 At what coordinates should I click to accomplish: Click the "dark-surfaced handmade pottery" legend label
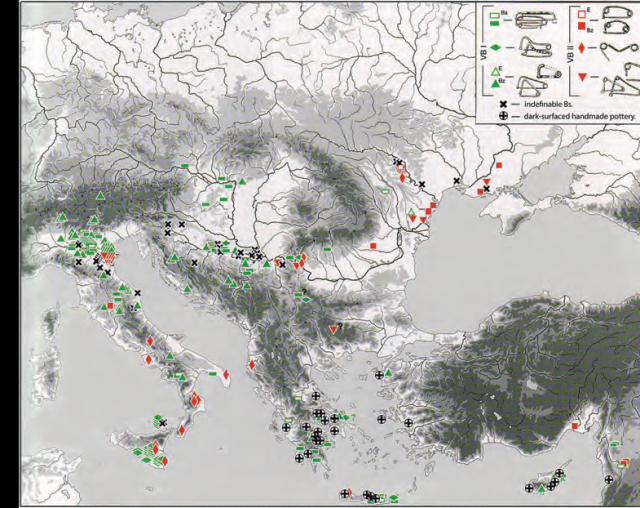[578, 116]
